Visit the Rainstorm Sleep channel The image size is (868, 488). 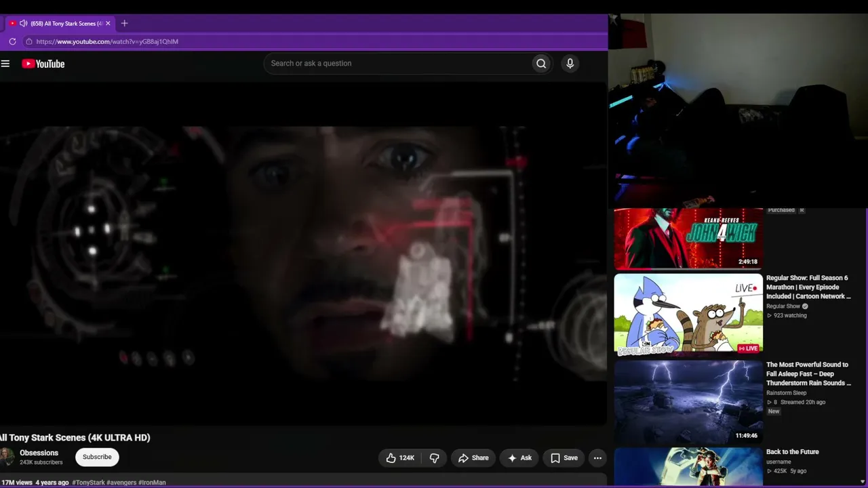coord(787,393)
